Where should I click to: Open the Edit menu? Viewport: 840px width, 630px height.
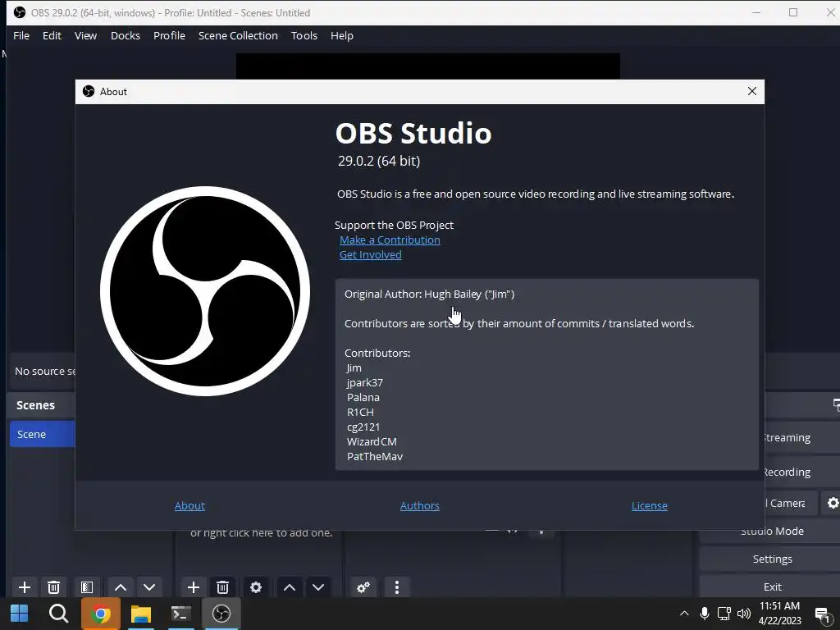pos(52,35)
